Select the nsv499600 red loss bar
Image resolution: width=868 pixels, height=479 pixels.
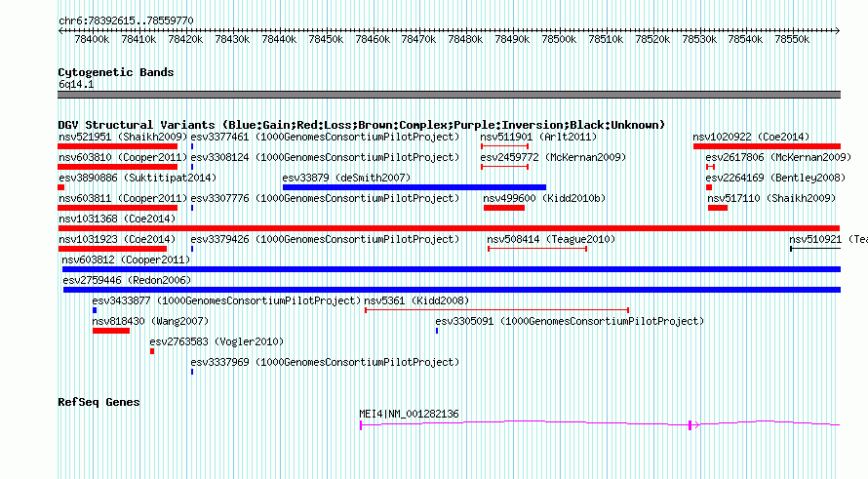tap(504, 208)
